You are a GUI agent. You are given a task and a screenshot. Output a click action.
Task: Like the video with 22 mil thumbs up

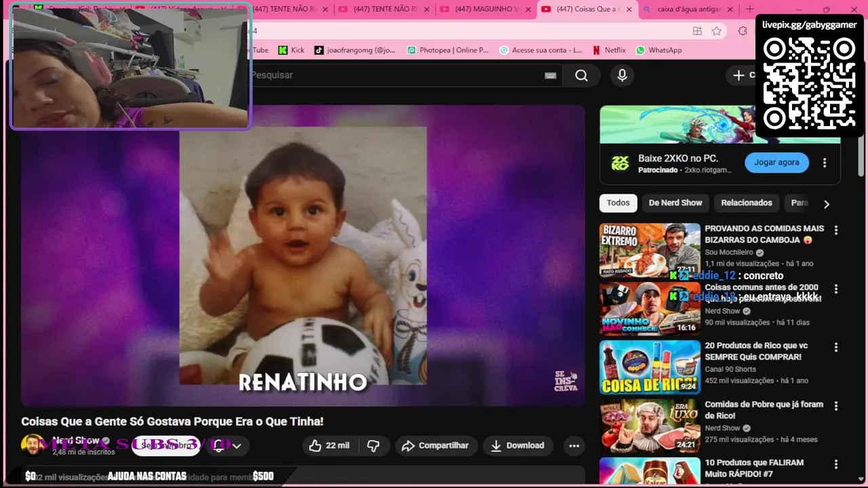tap(329, 445)
